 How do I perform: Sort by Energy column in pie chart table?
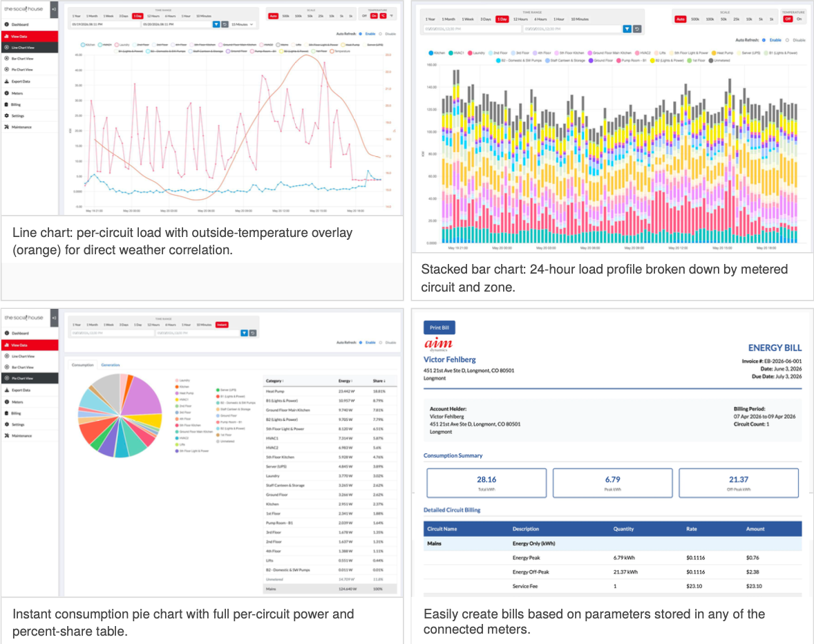(x=346, y=381)
